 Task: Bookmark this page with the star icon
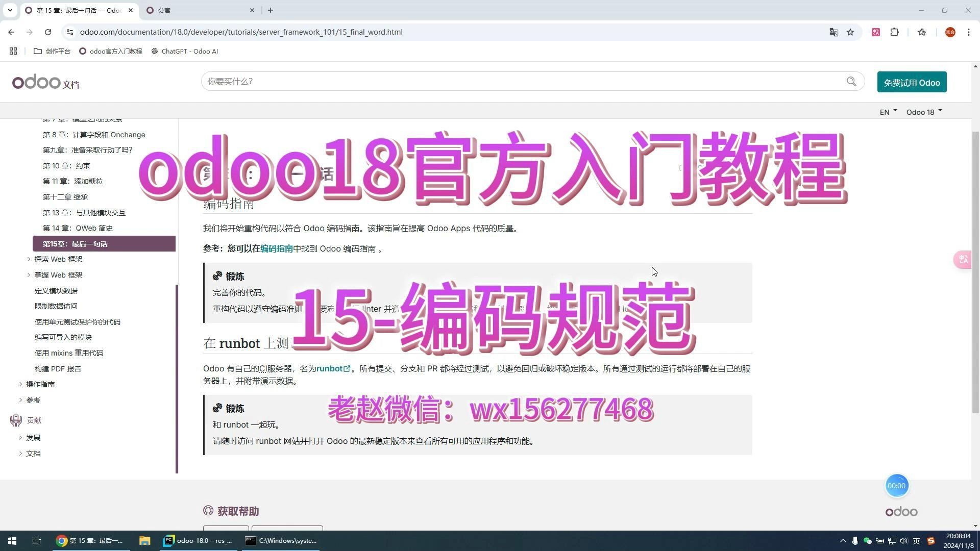tap(850, 32)
